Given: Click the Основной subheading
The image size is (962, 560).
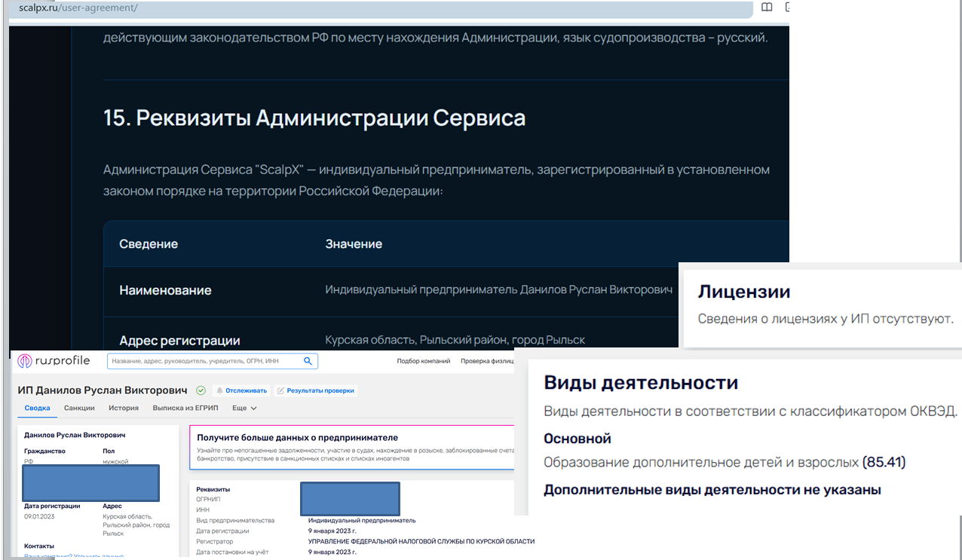Looking at the screenshot, I should [x=578, y=439].
